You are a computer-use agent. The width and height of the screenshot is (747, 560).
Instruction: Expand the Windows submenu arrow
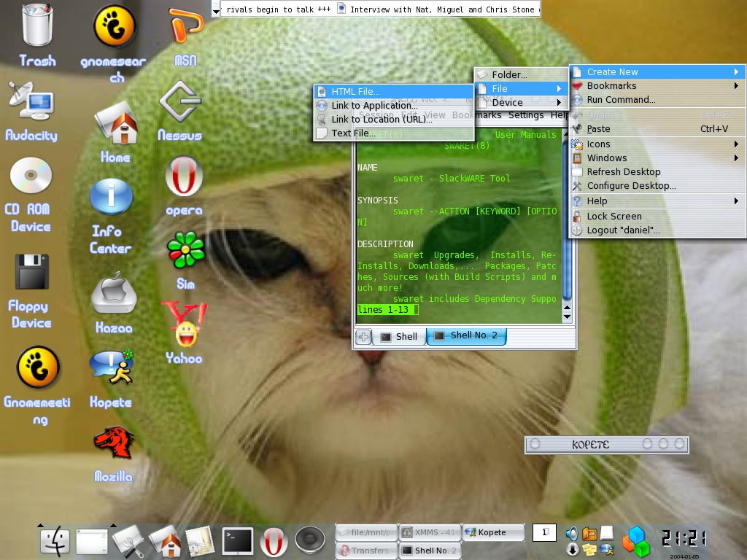736,157
